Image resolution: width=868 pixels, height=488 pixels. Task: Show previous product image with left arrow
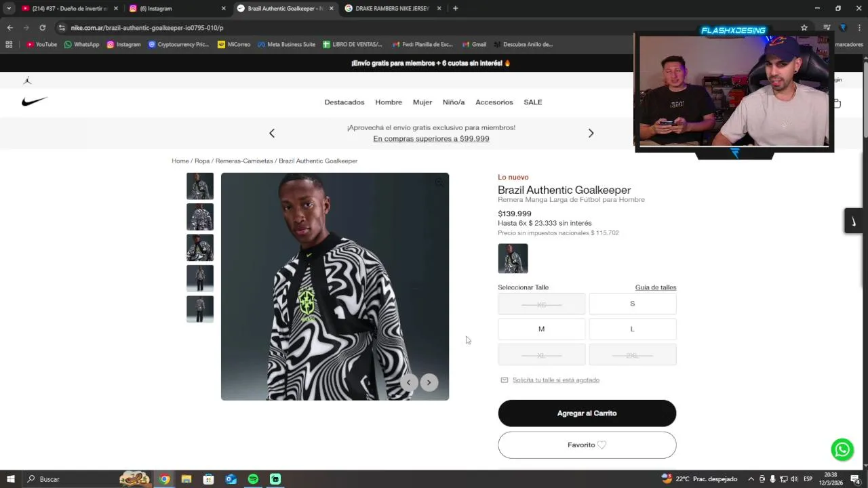(x=409, y=382)
